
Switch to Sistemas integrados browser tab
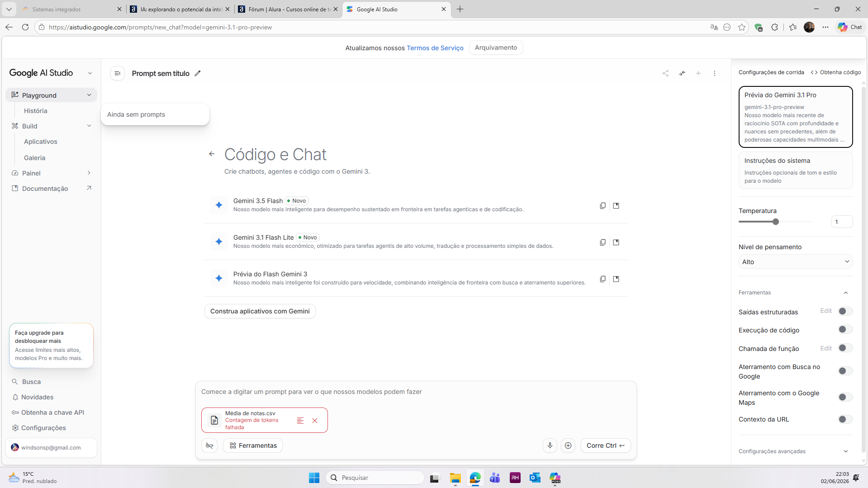click(72, 9)
